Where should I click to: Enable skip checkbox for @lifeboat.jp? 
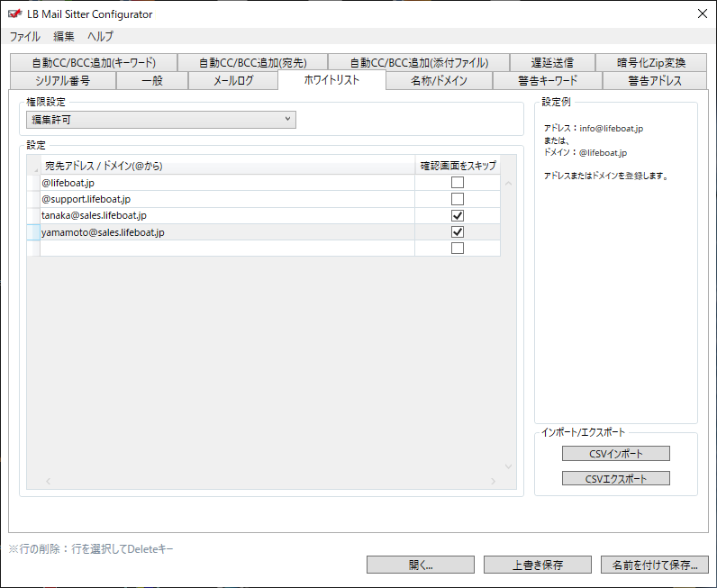(x=458, y=183)
